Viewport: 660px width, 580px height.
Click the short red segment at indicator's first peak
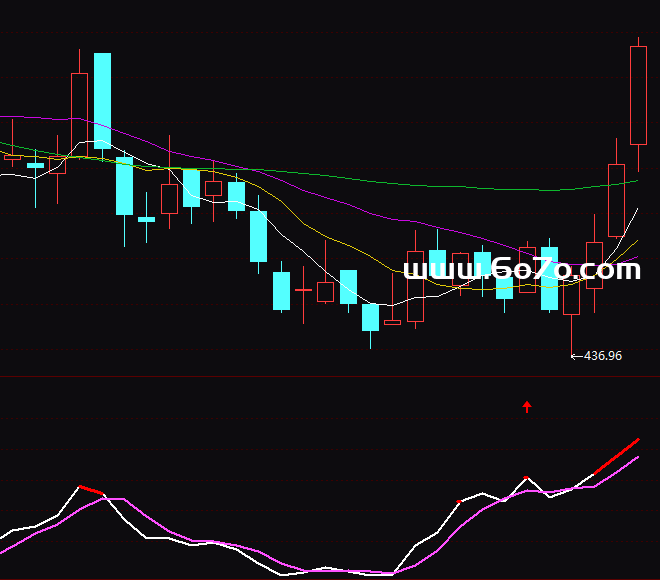(91, 490)
